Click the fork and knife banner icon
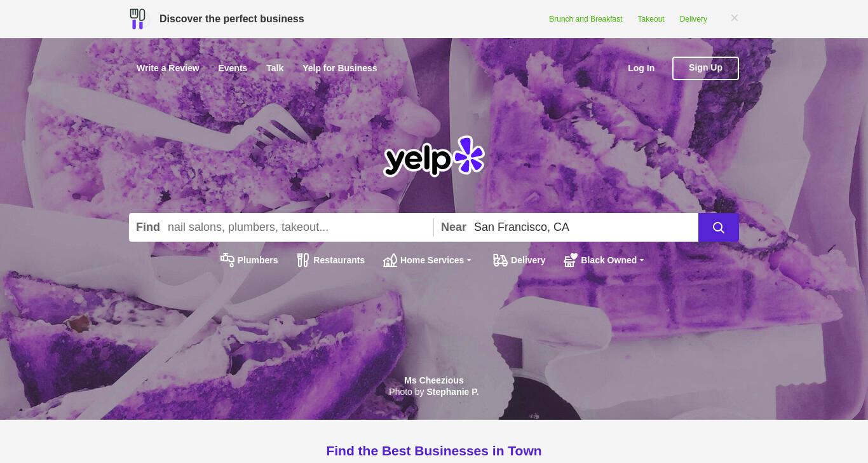 coord(137,19)
